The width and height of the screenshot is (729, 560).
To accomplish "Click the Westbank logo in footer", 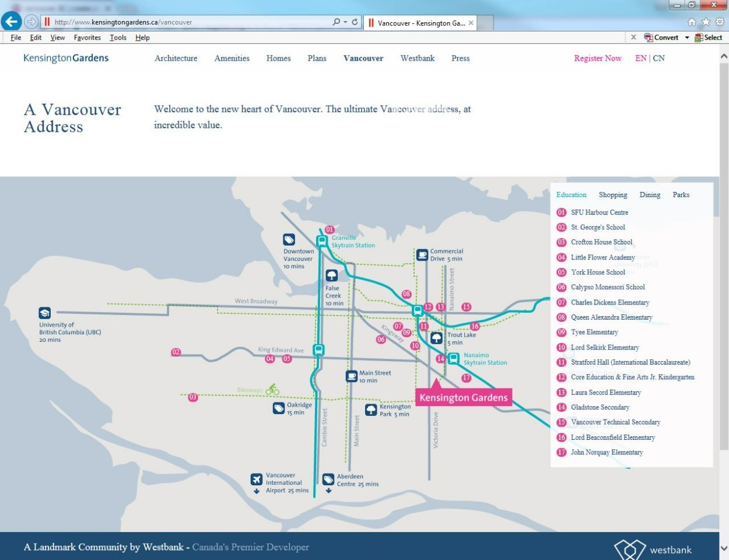I will point(653,549).
